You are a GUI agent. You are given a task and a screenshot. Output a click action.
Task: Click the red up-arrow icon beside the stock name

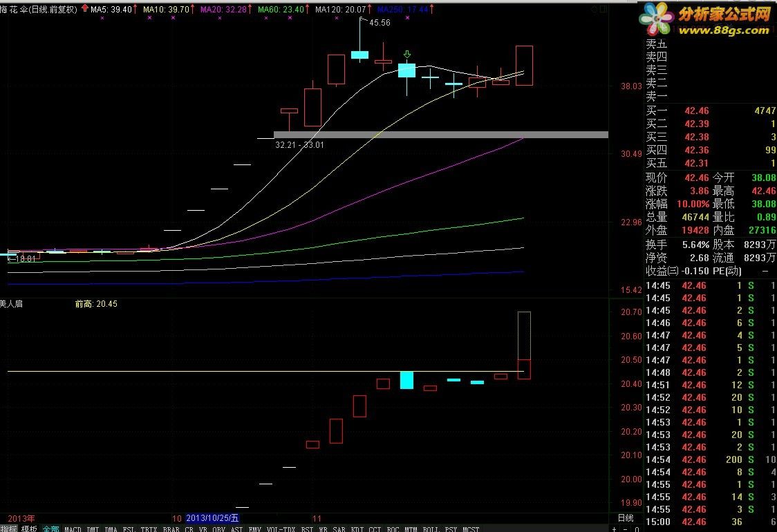pos(85,8)
